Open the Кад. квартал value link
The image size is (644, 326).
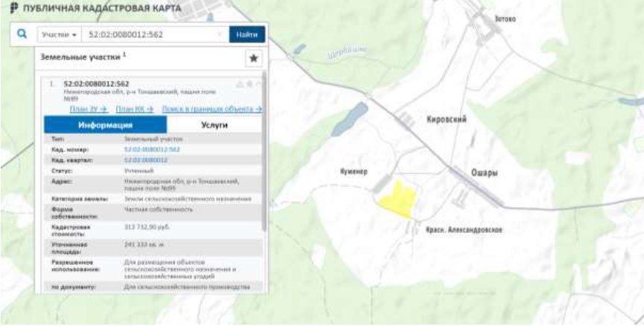(145, 159)
